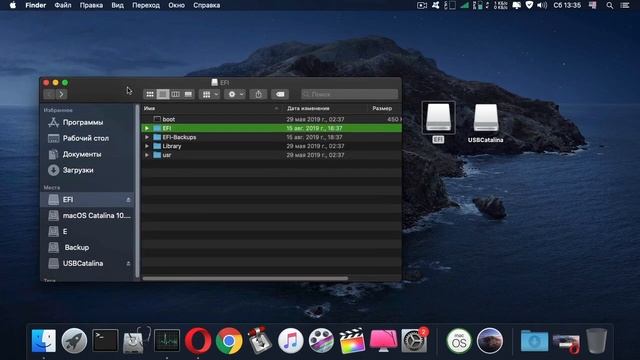
Task: Open the Справка menu
Action: tap(207, 5)
